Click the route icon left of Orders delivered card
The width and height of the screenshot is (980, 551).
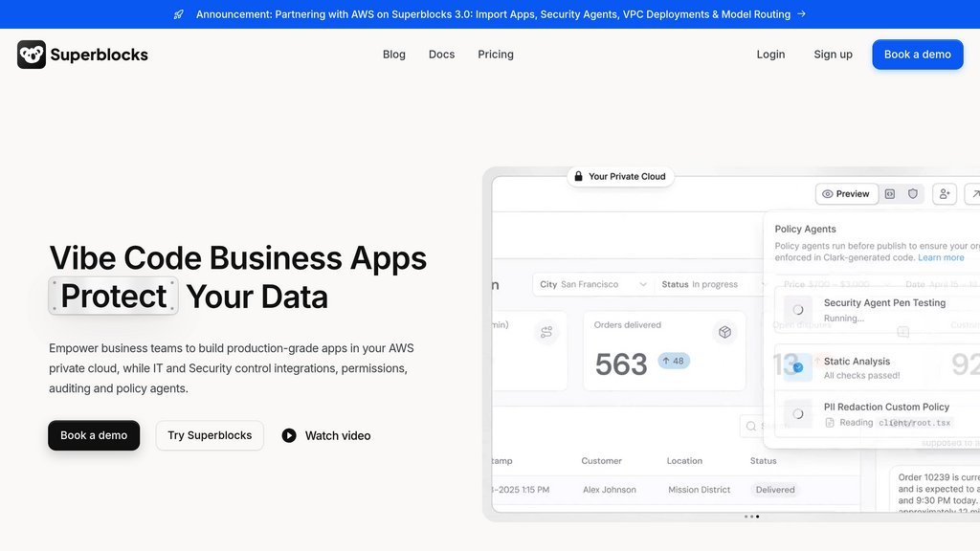point(546,332)
